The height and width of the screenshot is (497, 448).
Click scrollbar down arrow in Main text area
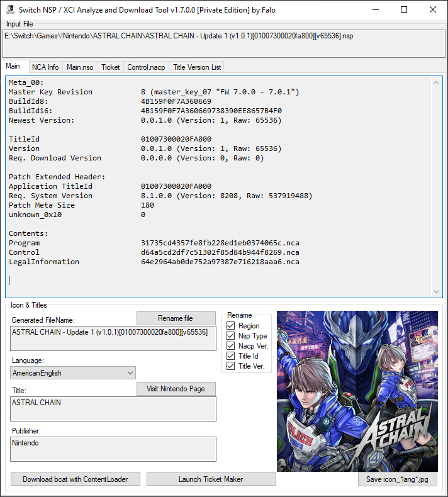[436, 292]
